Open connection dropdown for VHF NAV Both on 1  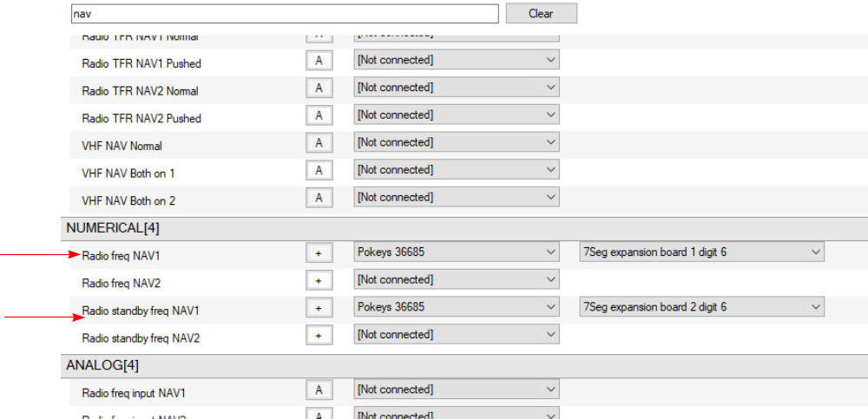coord(456,170)
